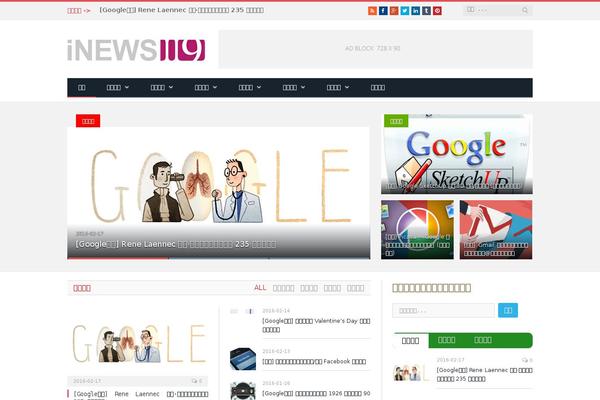
Task: Click black robot thumbnail beside 1926 article
Action: pos(243,391)
